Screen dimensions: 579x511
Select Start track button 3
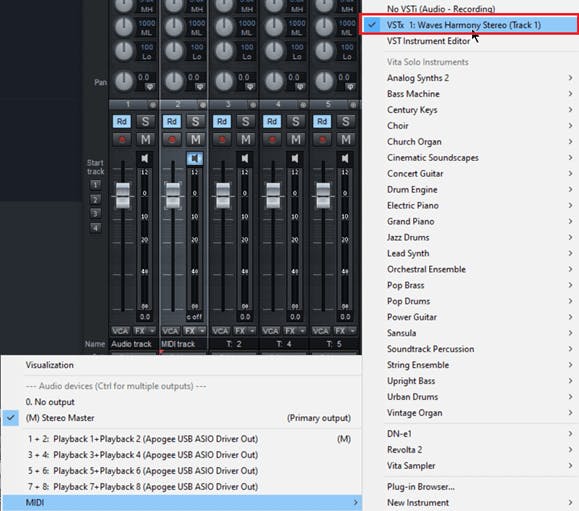95,213
